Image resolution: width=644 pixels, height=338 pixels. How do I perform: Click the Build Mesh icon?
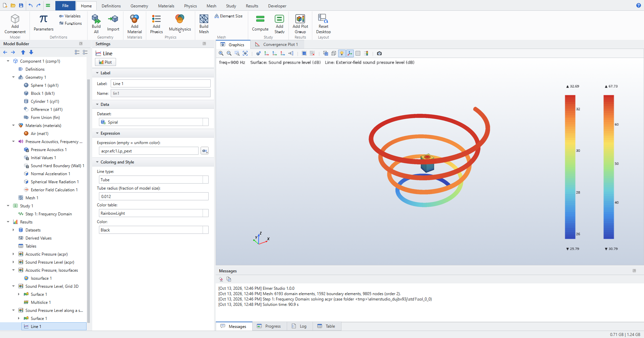pos(204,19)
